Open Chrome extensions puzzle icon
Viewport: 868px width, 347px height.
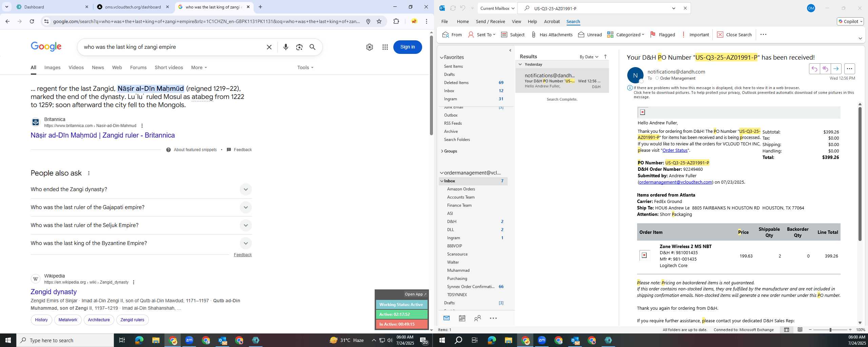click(x=396, y=21)
